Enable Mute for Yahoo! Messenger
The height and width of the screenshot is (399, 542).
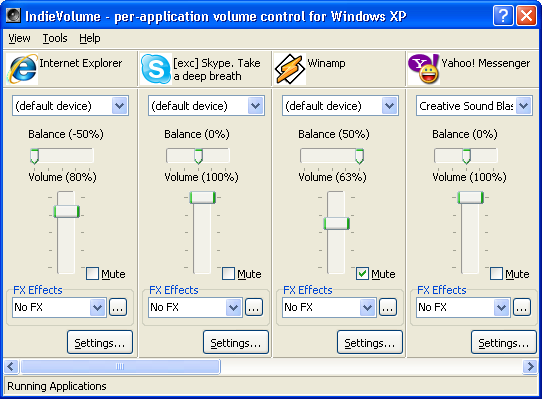click(496, 273)
